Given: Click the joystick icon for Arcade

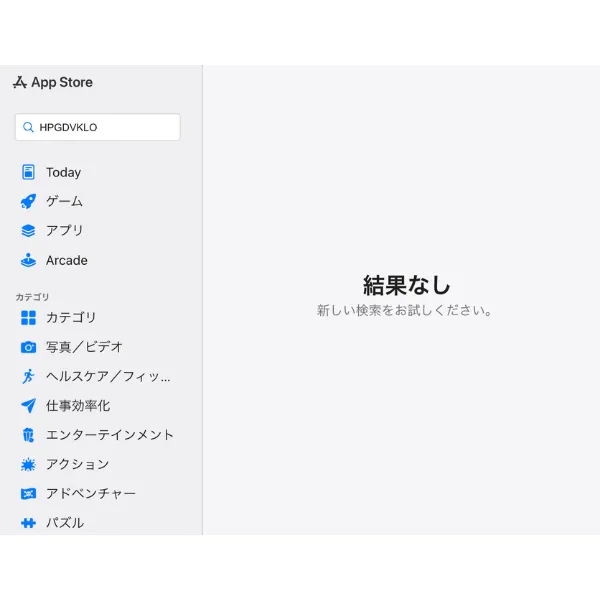Looking at the screenshot, I should [28, 260].
